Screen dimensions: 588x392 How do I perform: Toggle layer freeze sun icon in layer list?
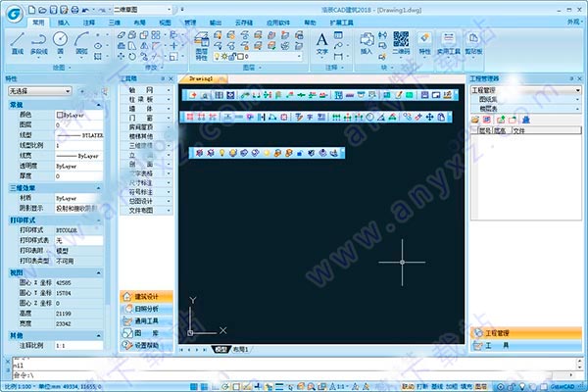(223, 57)
